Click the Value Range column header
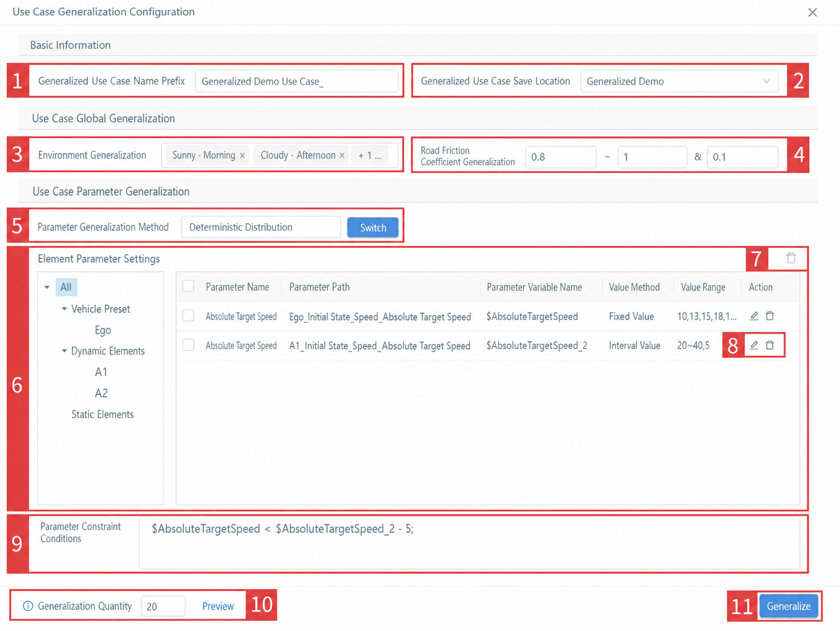This screenshot has height=631, width=840. (x=703, y=287)
